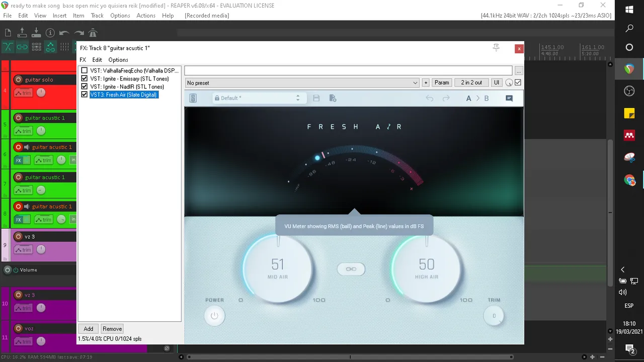The width and height of the screenshot is (644, 362).
Task: Enable the ValhallaFreqEcho plugin checkbox
Action: point(85,71)
